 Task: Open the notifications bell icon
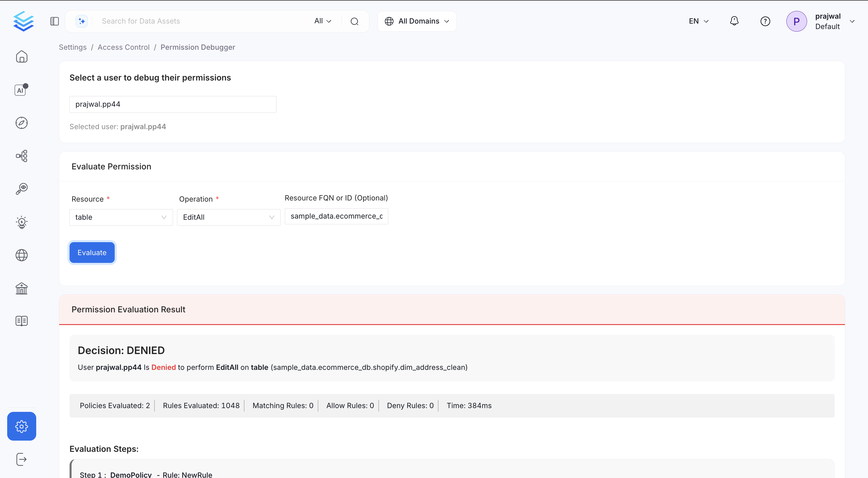(x=734, y=21)
